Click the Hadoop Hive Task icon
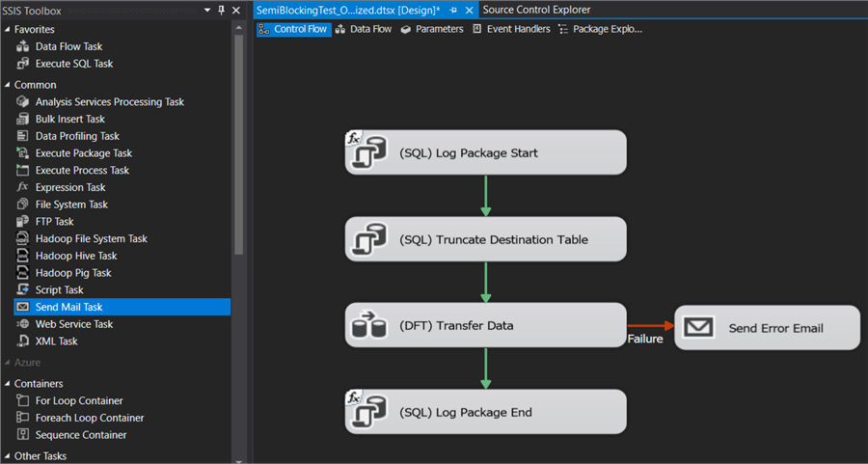Viewport: 868px width, 464px height. (23, 257)
